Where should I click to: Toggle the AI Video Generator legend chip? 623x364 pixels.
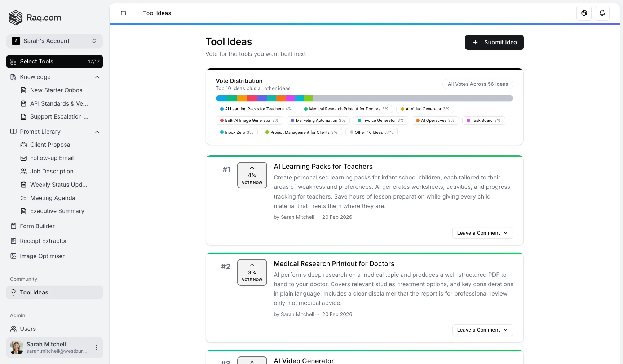(425, 109)
